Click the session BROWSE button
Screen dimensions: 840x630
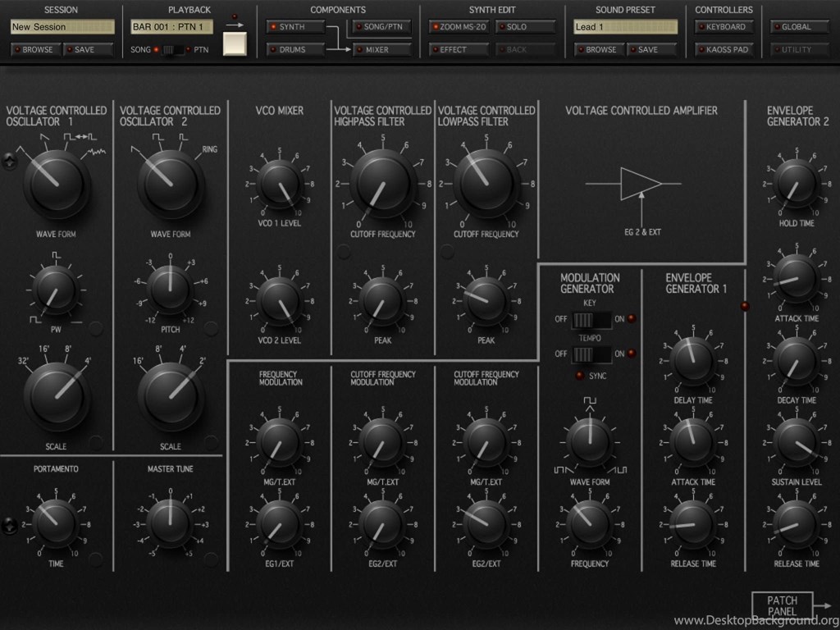tap(35, 49)
